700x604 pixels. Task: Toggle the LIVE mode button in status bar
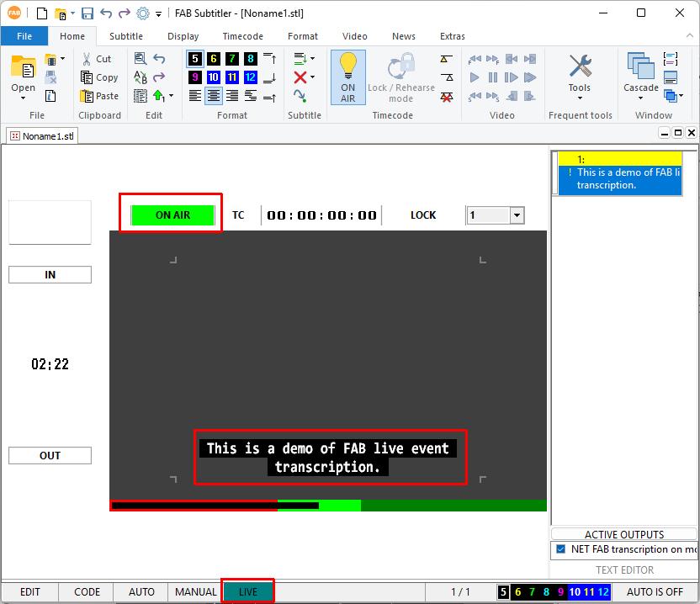click(247, 592)
